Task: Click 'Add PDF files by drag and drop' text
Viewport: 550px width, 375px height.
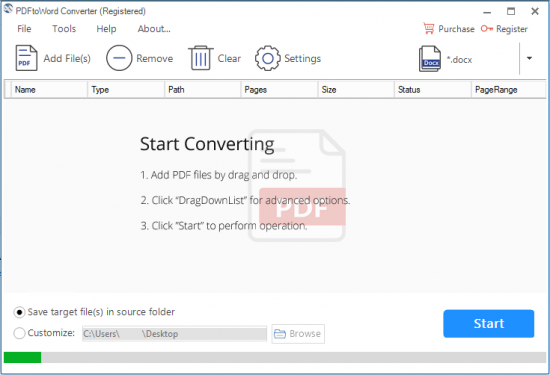Action: tap(219, 175)
